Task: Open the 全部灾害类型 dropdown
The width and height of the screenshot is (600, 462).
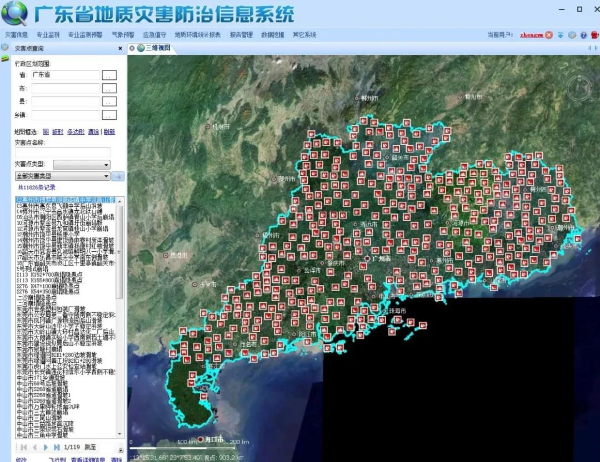Action: coord(63,176)
